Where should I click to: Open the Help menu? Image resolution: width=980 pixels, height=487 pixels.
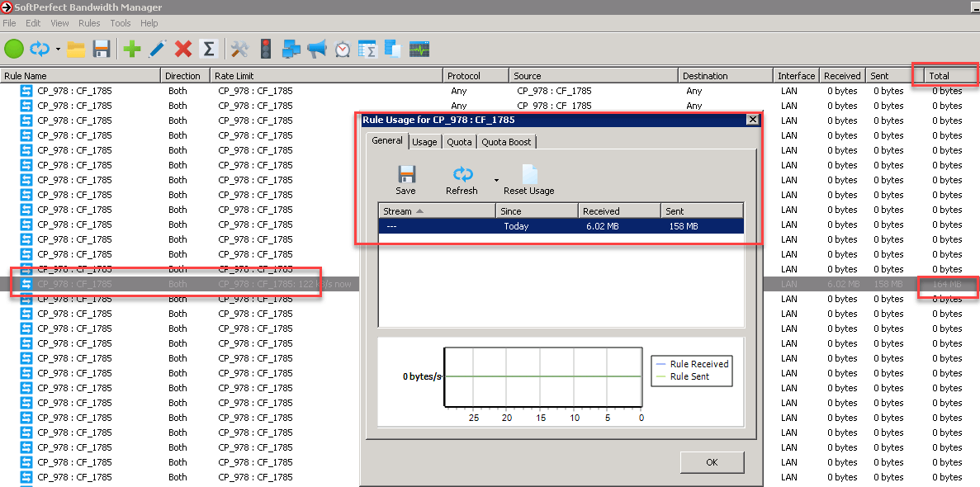point(149,23)
